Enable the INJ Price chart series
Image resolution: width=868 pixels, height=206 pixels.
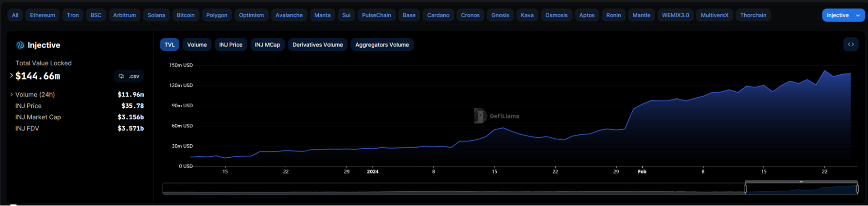(x=231, y=45)
